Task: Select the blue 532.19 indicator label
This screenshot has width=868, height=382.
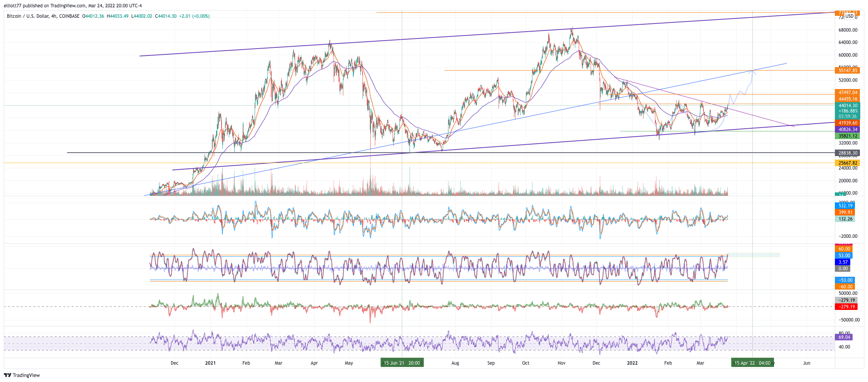Action: [x=845, y=206]
